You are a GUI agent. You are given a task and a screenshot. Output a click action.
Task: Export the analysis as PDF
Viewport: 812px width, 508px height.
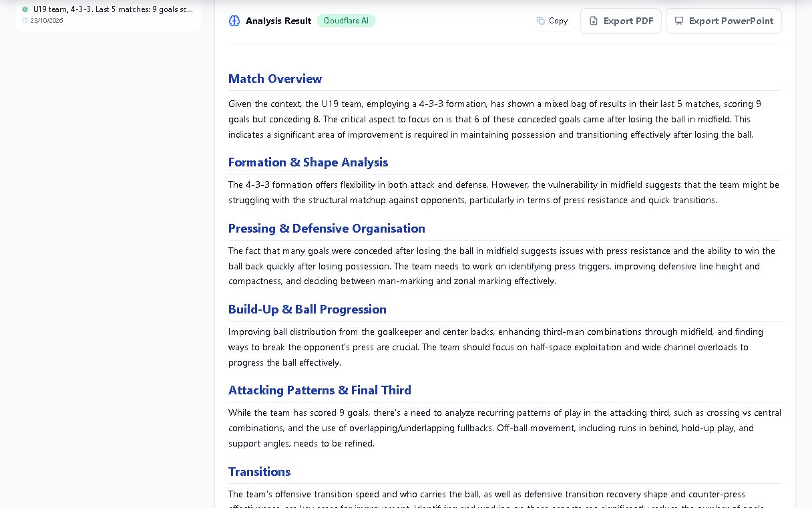tap(621, 21)
